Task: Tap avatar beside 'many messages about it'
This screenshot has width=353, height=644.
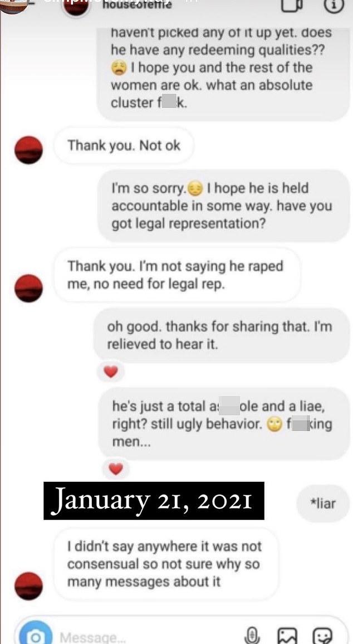Action: coord(28,586)
